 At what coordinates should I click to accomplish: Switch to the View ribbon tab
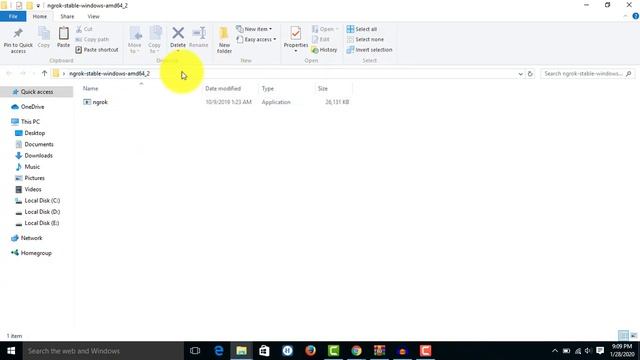[93, 16]
